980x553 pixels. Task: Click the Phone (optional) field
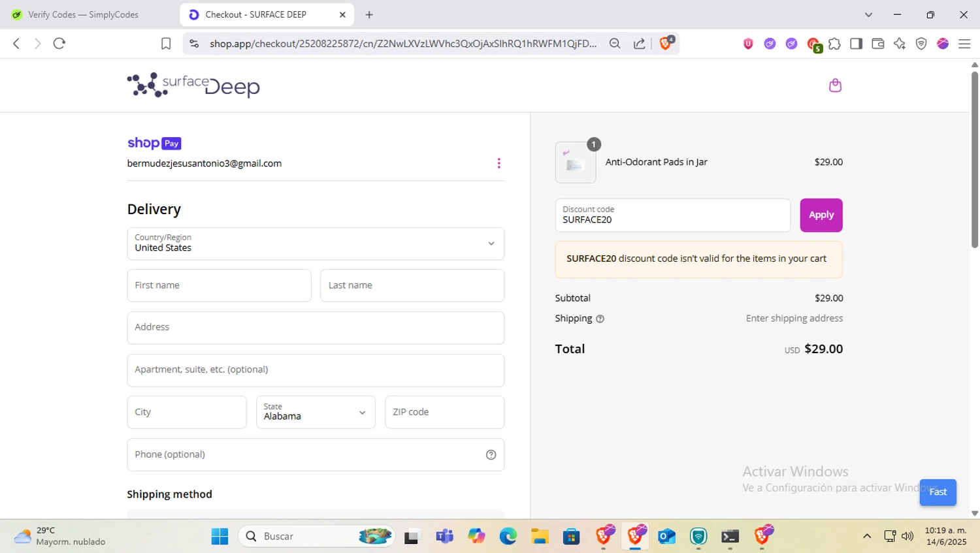316,454
